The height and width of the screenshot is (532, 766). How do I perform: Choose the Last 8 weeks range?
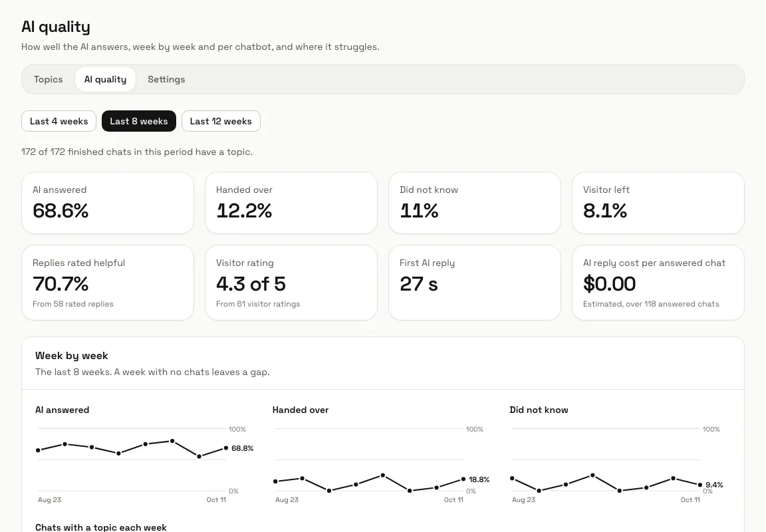[139, 121]
